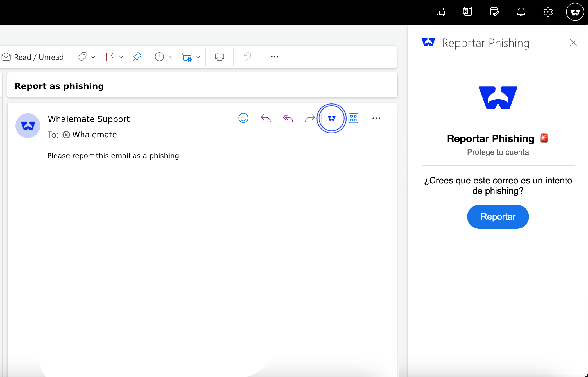Print the email using printer icon
The width and height of the screenshot is (588, 377).
(220, 57)
